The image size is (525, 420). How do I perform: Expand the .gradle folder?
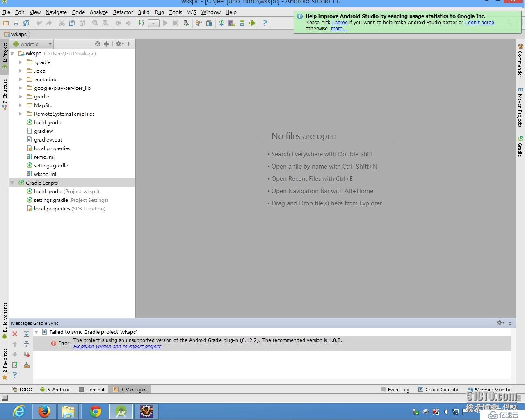point(21,62)
